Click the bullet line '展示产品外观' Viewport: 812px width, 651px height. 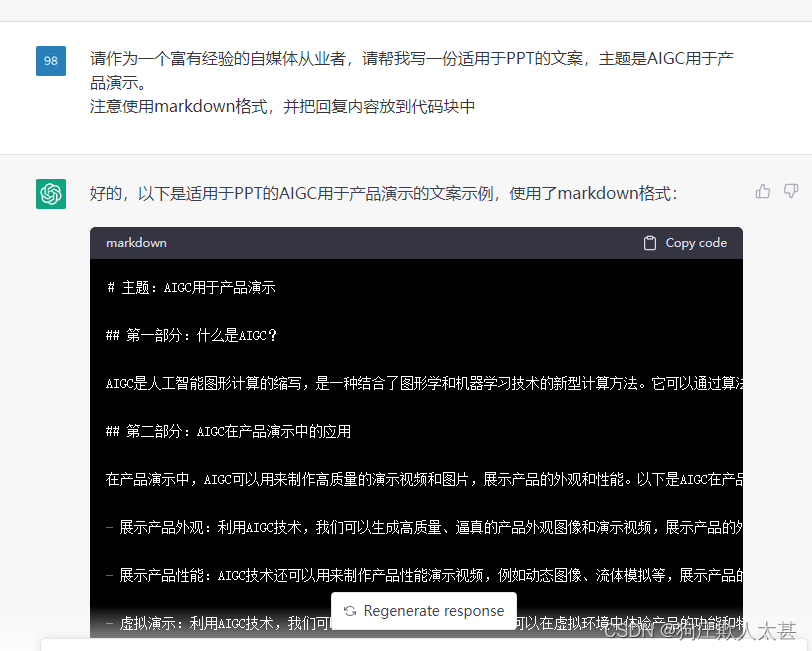click(424, 527)
